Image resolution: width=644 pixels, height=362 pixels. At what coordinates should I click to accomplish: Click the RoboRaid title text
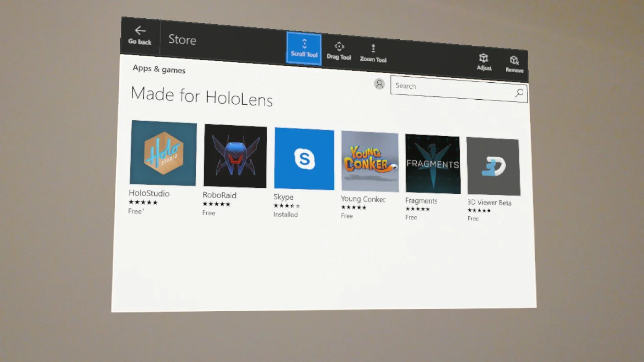pyautogui.click(x=220, y=195)
